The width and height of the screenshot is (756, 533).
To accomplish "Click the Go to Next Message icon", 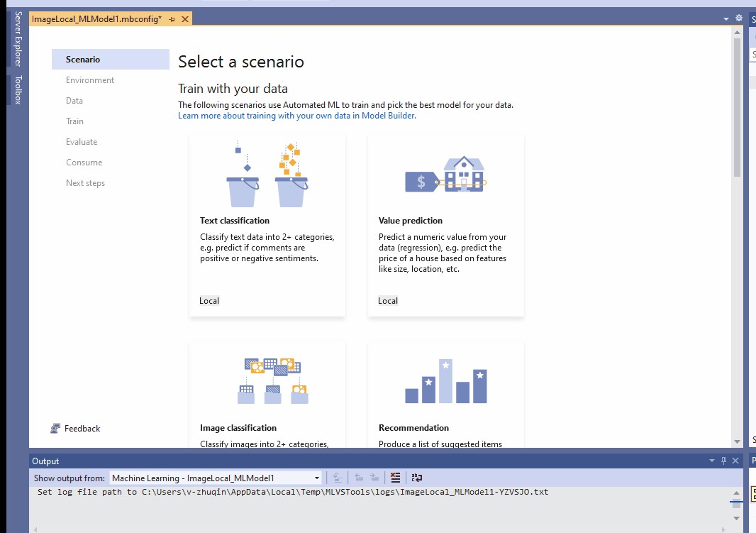I will click(x=375, y=478).
